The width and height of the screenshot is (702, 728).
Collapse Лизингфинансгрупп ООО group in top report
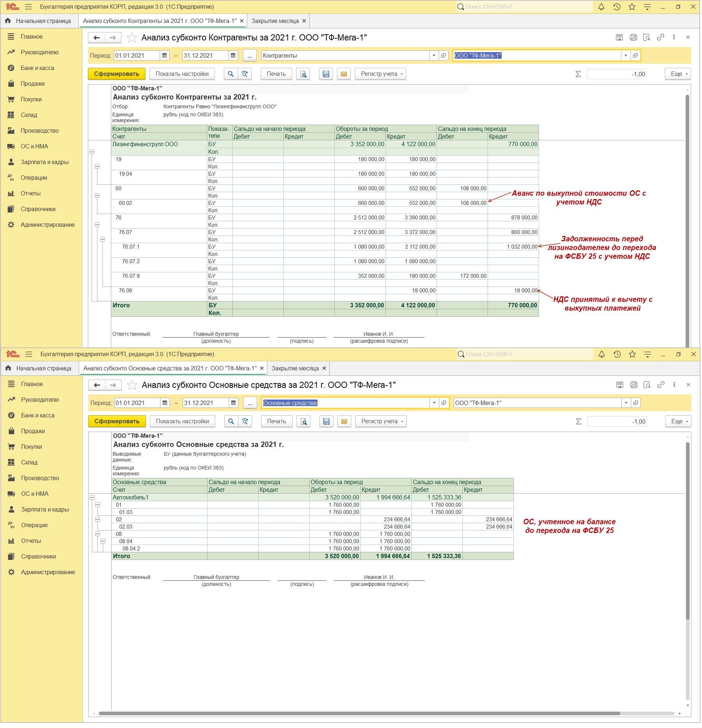click(92, 152)
